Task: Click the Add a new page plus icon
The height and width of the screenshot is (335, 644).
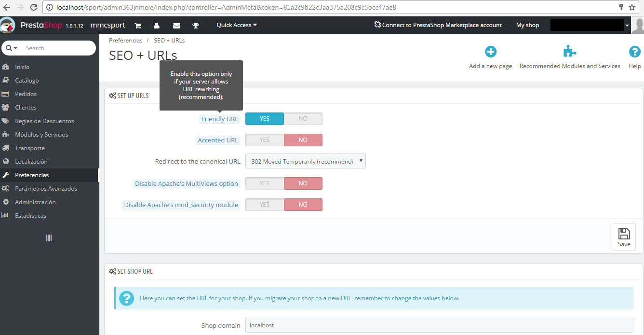Action: [x=491, y=52]
